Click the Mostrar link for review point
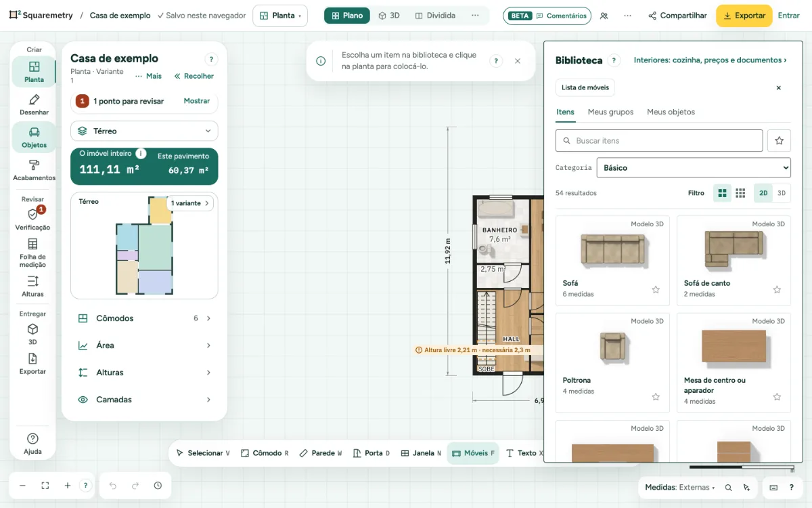The height and width of the screenshot is (508, 812). click(x=197, y=101)
